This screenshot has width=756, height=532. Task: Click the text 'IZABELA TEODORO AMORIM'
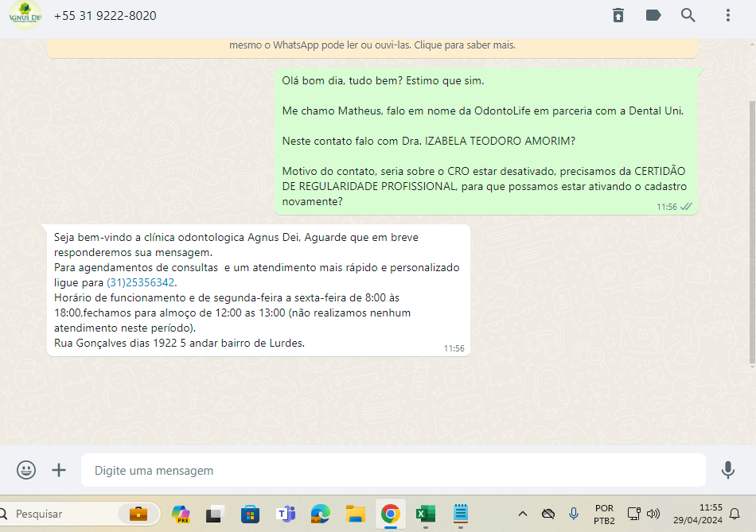[x=497, y=142]
